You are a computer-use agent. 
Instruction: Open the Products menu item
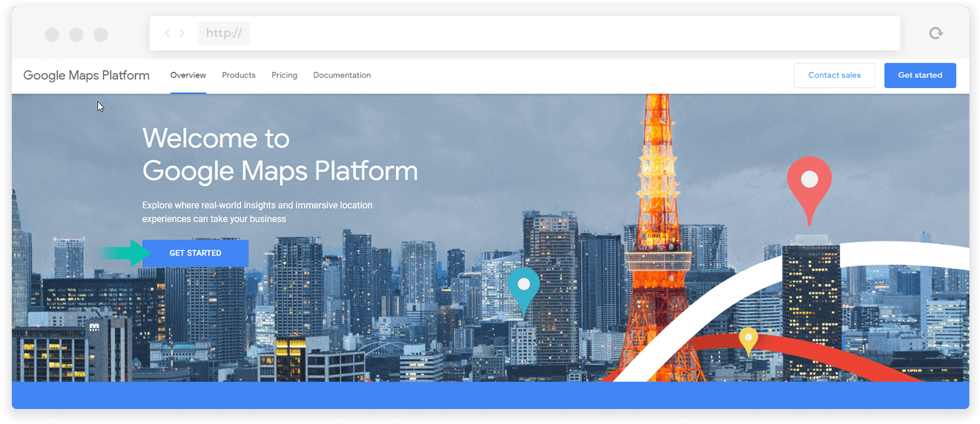coord(239,75)
